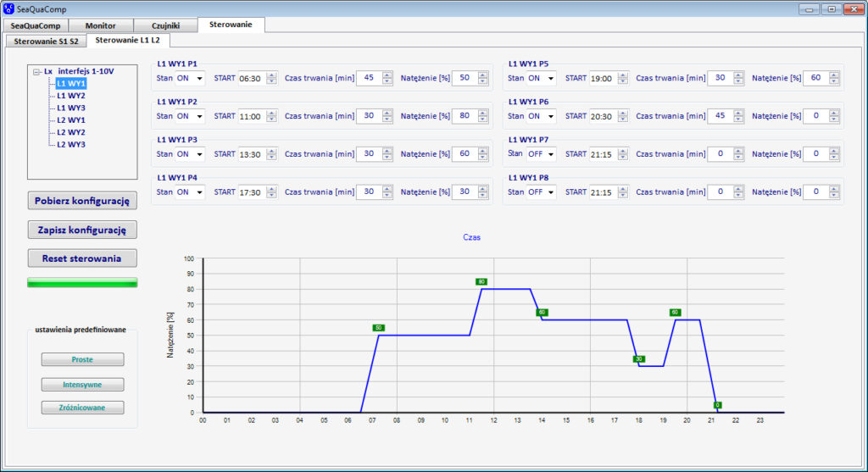Click the Reset sterowania button
This screenshot has height=472, width=868.
pyautogui.click(x=82, y=258)
